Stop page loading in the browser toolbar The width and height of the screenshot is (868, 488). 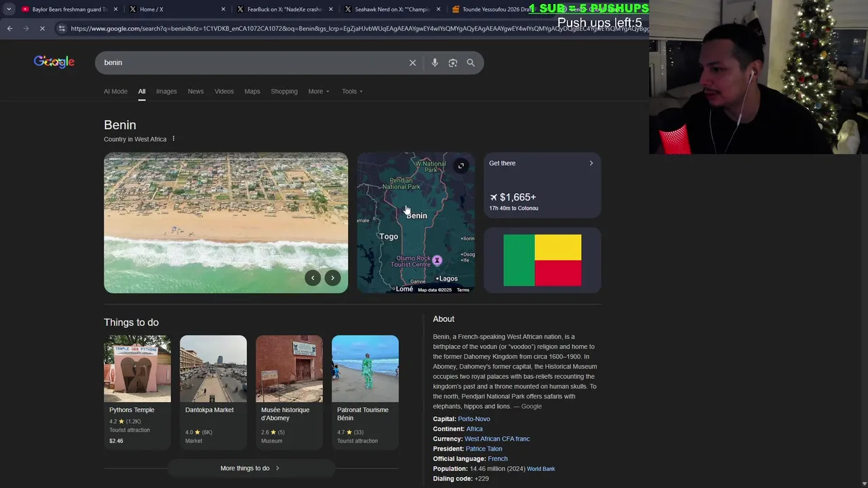[42, 28]
